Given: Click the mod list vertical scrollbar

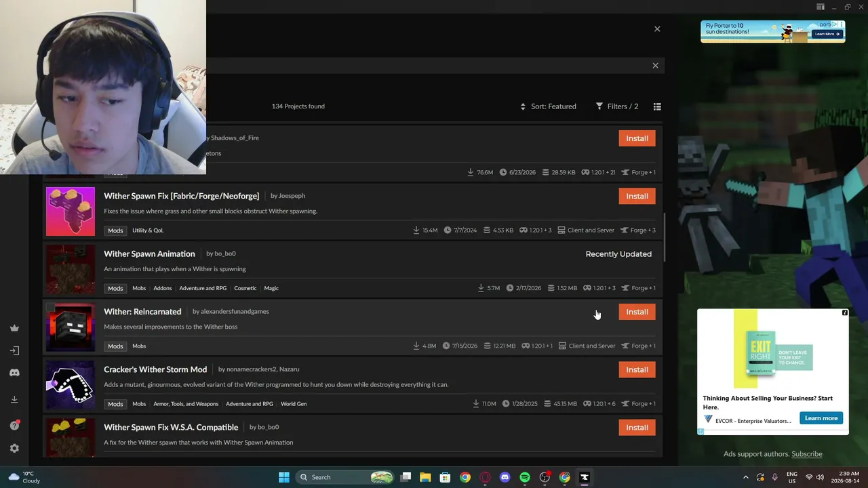Looking at the screenshot, I should [x=665, y=237].
